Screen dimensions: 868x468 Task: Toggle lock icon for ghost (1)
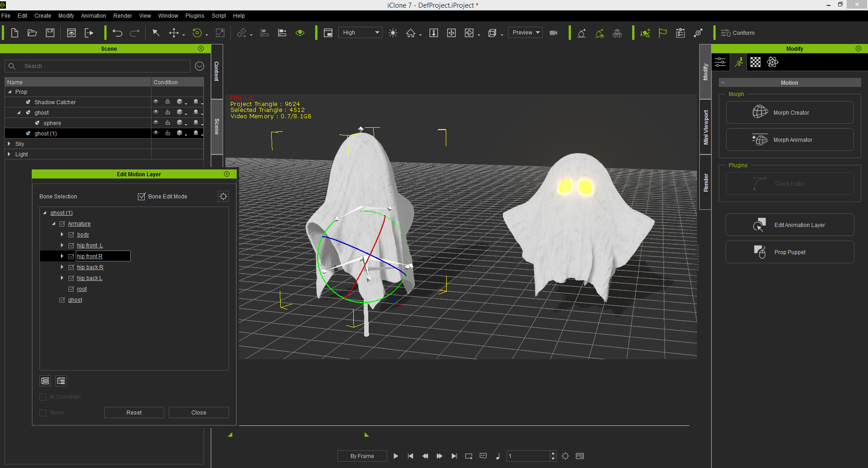[x=168, y=133]
